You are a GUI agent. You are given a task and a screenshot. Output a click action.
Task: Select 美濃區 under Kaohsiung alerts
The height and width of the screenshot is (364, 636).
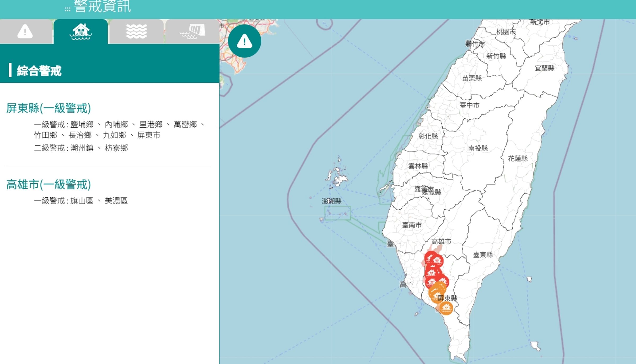pos(116,201)
